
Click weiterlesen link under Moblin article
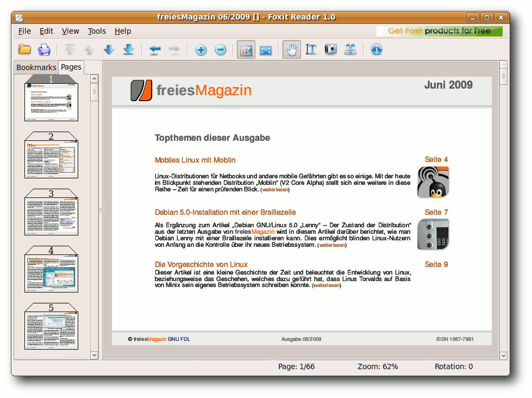click(275, 190)
